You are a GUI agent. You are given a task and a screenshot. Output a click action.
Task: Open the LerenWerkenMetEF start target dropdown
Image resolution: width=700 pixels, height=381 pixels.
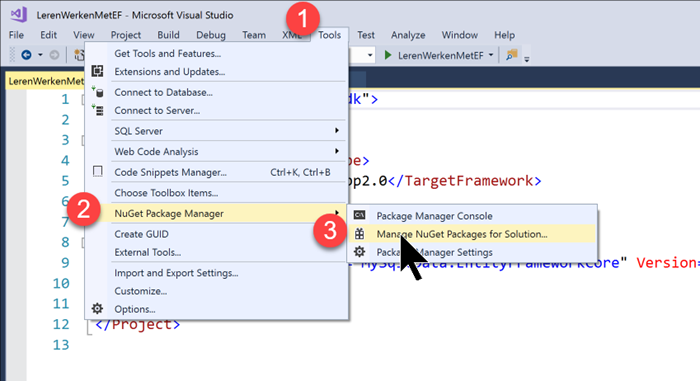[491, 55]
